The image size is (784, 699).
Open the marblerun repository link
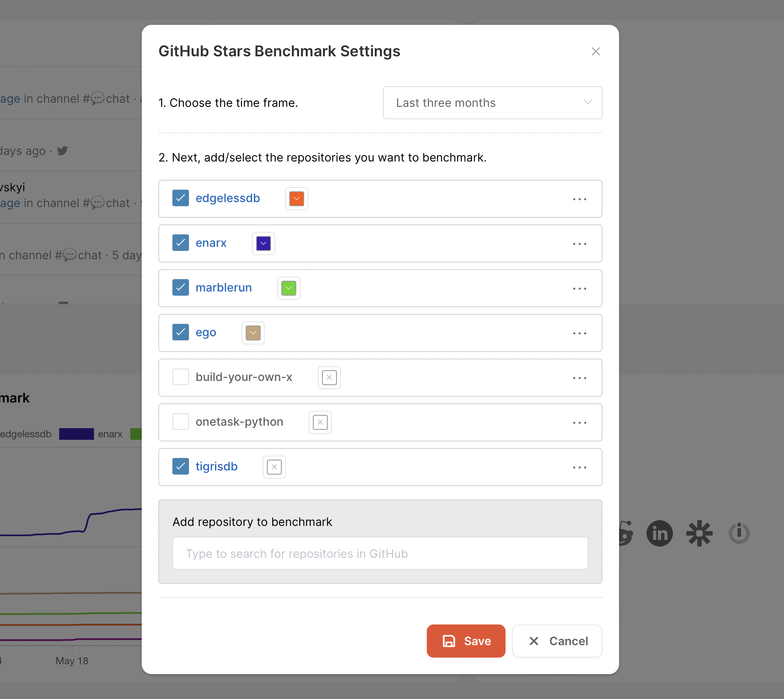tap(224, 287)
